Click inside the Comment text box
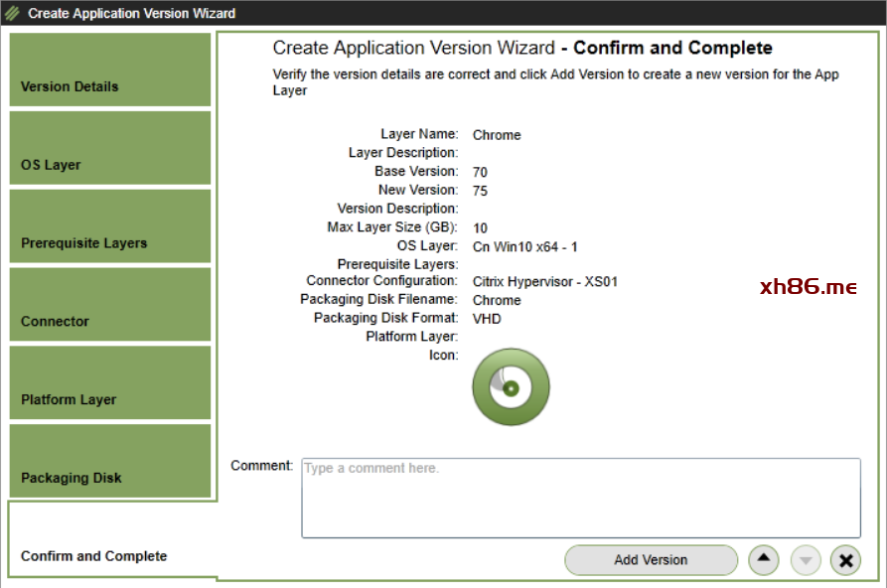The width and height of the screenshot is (887, 588). pos(581,498)
